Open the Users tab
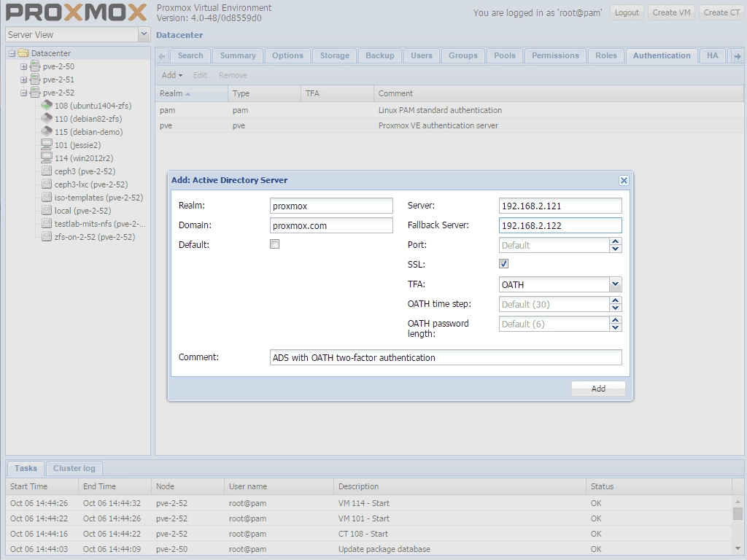The height and width of the screenshot is (560, 747). 422,55
